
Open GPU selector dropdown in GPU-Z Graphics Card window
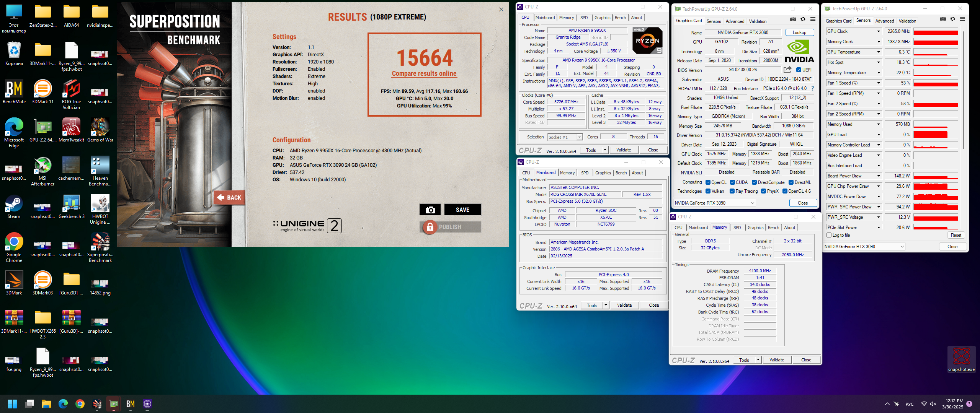point(714,203)
